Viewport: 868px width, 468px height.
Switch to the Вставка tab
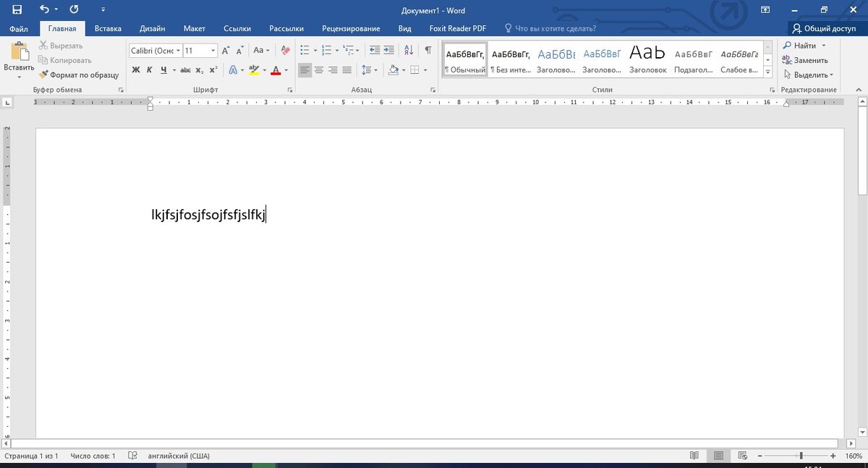coord(108,29)
